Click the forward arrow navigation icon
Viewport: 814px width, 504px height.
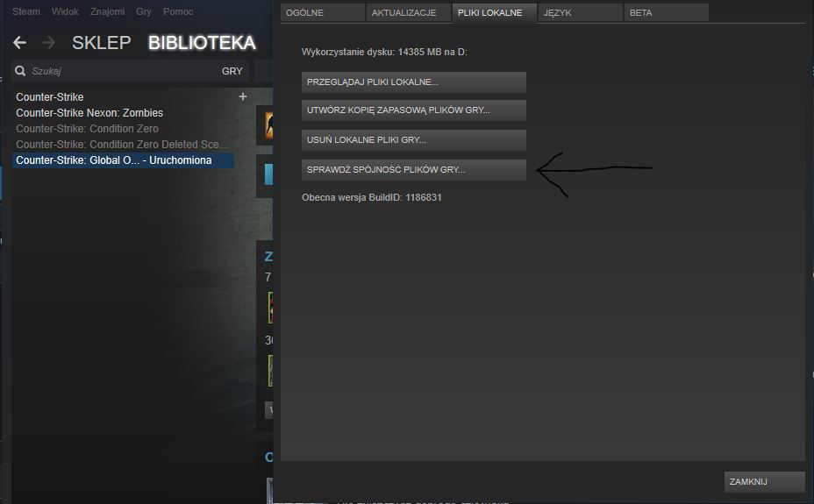click(48, 43)
